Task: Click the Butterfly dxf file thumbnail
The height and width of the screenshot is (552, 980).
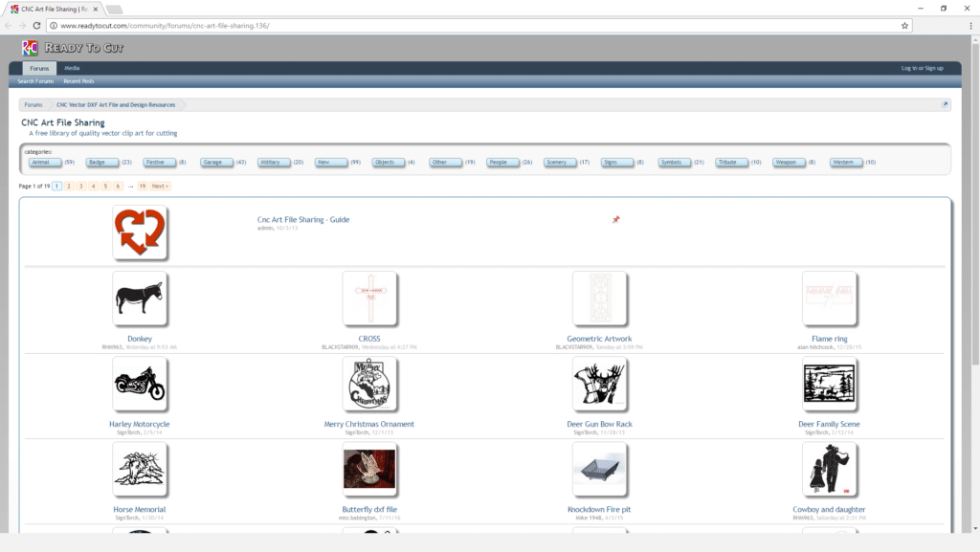Action: [370, 469]
